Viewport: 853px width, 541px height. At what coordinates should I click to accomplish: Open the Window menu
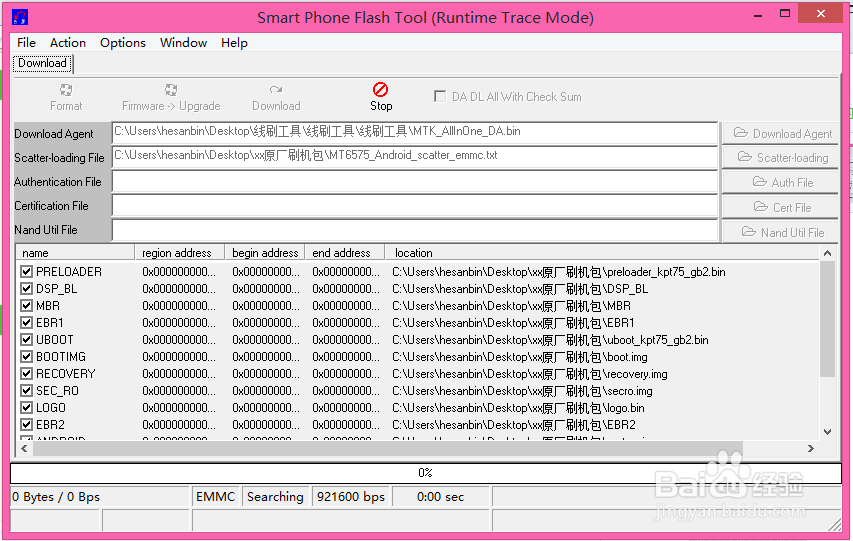(183, 42)
